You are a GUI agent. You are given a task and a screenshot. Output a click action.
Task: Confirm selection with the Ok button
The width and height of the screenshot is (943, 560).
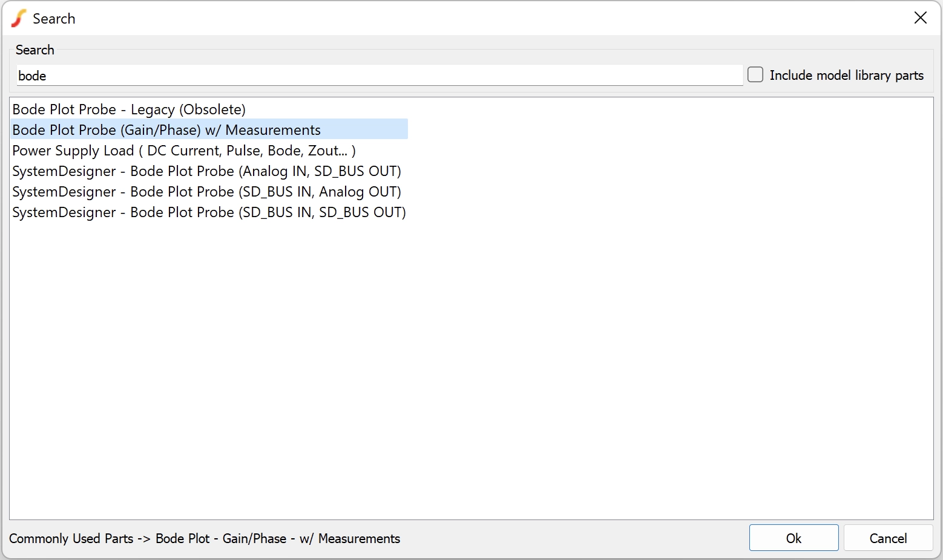point(793,538)
